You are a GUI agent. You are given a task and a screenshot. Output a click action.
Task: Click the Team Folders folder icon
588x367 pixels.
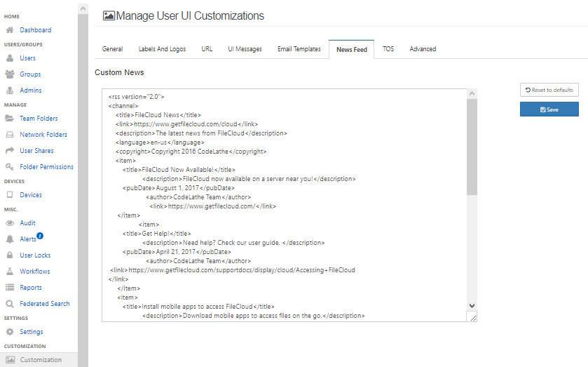click(10, 119)
